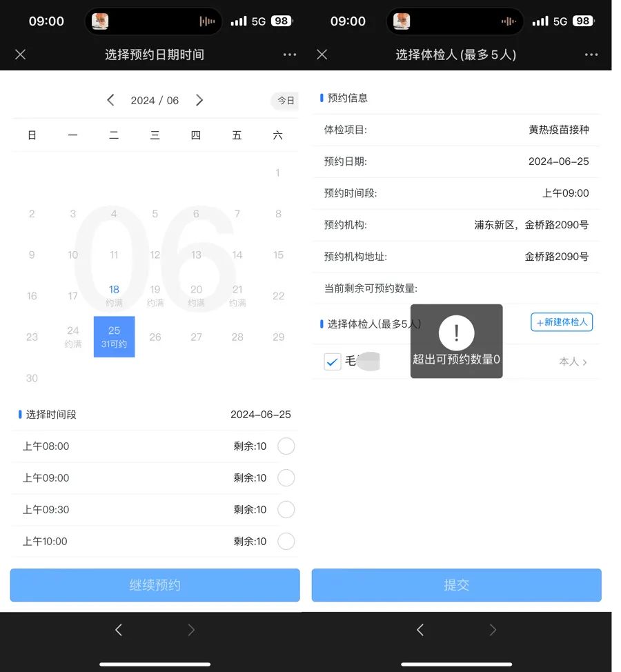Go forward in left browser bottom bar
Screen dimensions: 621x672
(191, 630)
